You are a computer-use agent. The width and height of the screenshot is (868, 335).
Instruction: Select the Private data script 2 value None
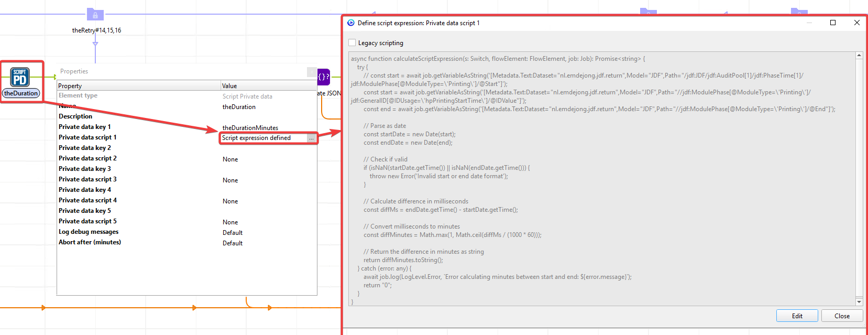pyautogui.click(x=230, y=159)
